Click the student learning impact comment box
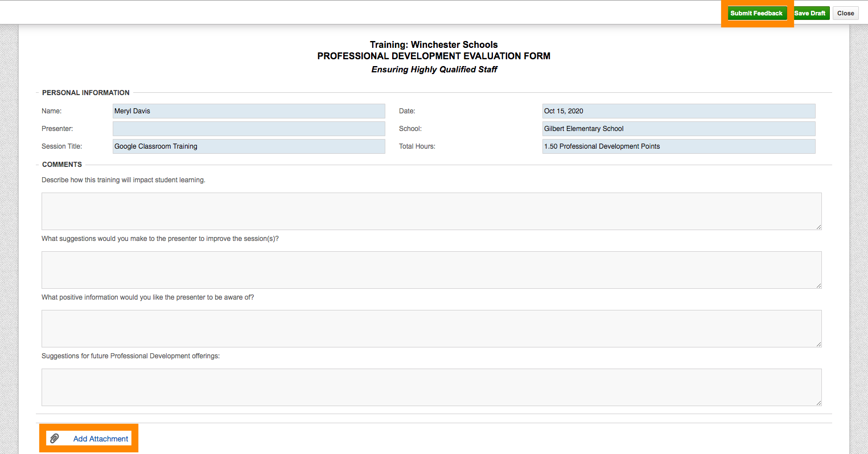The image size is (868, 454). [x=431, y=211]
